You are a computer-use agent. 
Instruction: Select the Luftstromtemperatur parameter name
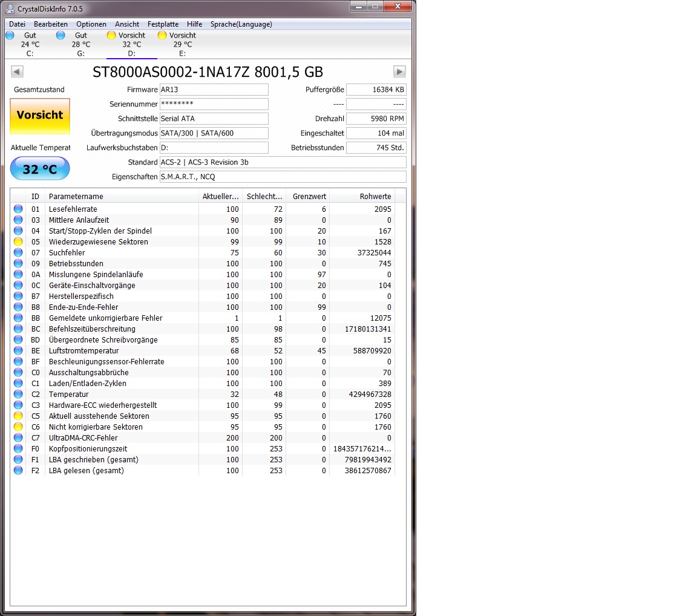[83, 351]
